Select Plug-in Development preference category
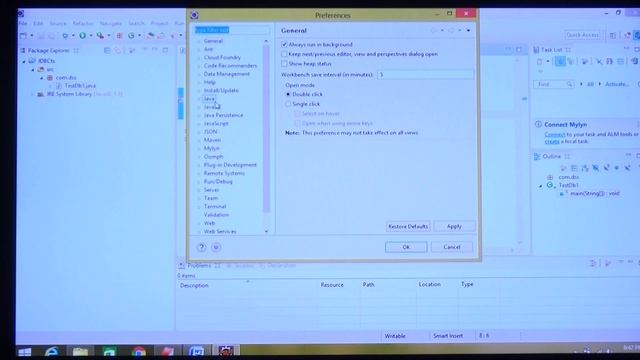640x360 pixels. (x=230, y=165)
